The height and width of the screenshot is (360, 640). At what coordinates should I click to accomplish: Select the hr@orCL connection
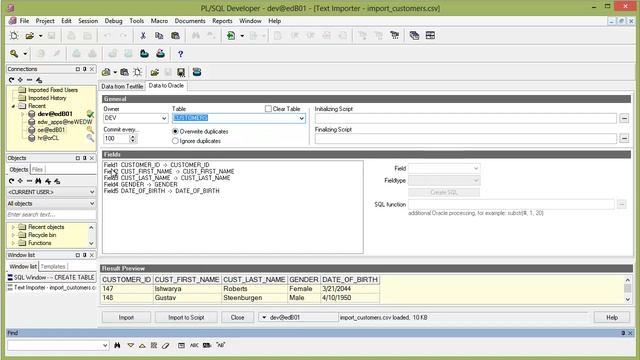click(x=48, y=138)
